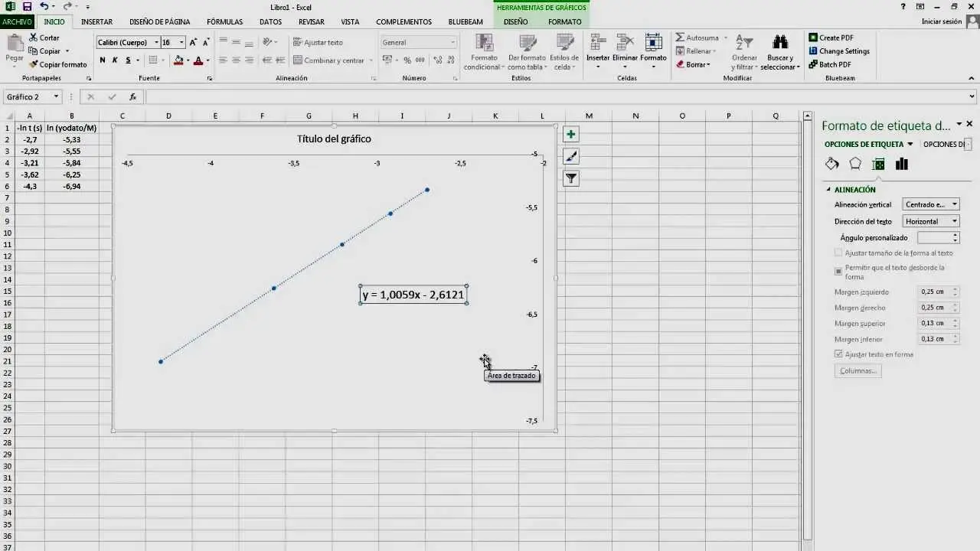This screenshot has height=551, width=980.
Task: Click the Save icon in quick access toolbar
Action: pyautogui.click(x=27, y=7)
